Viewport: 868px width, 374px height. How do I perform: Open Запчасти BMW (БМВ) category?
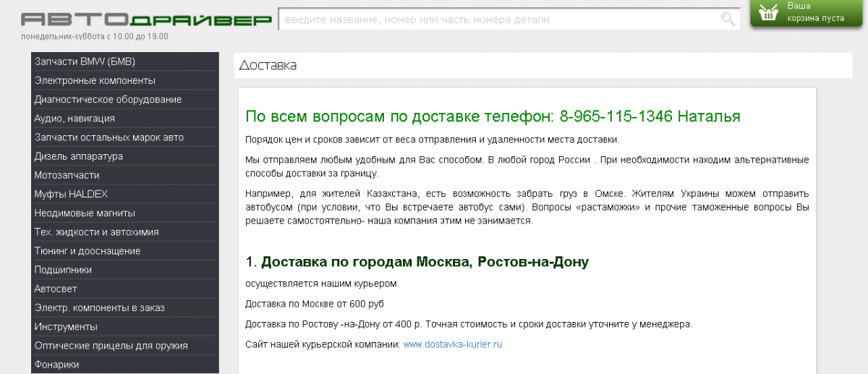click(x=125, y=61)
